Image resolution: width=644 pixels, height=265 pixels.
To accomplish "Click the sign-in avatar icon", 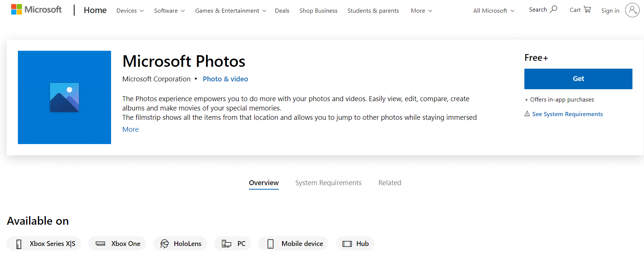I will pyautogui.click(x=632, y=10).
